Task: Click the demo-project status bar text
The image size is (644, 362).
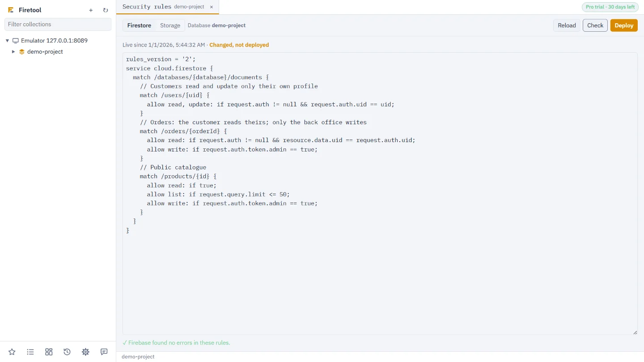Action: pos(138,357)
